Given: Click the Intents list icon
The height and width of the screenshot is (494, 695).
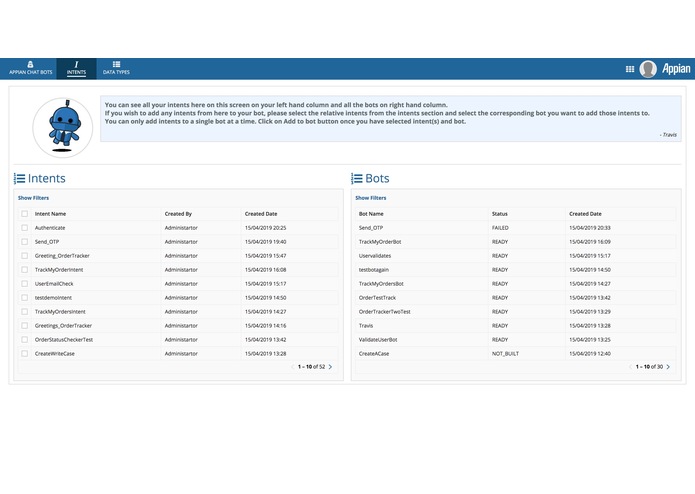Looking at the screenshot, I should (x=19, y=179).
